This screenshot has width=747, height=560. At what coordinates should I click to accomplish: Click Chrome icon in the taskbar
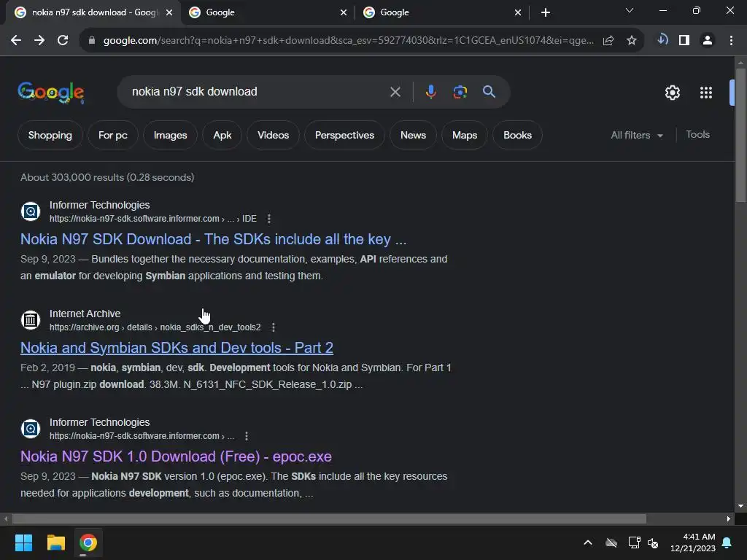(88, 542)
